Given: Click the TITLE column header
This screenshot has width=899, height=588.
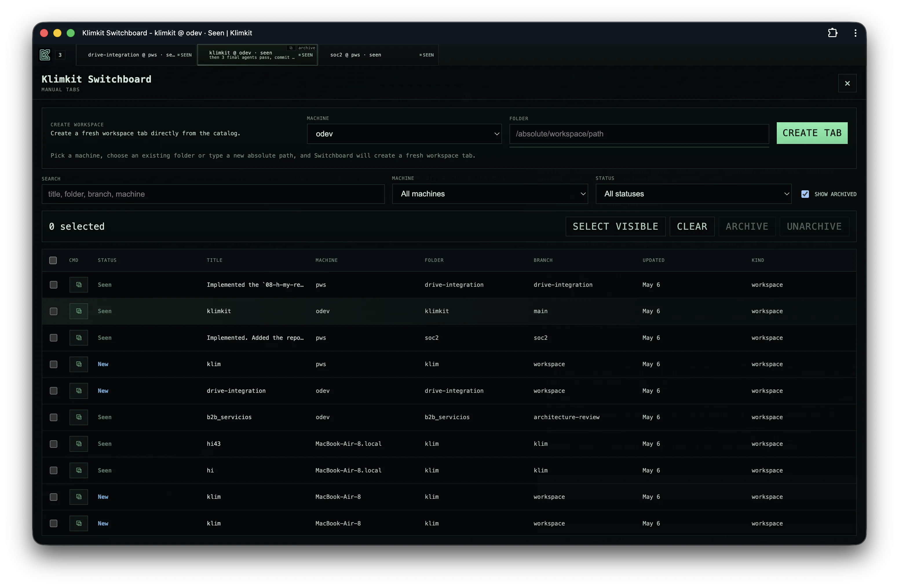Looking at the screenshot, I should [x=214, y=260].
